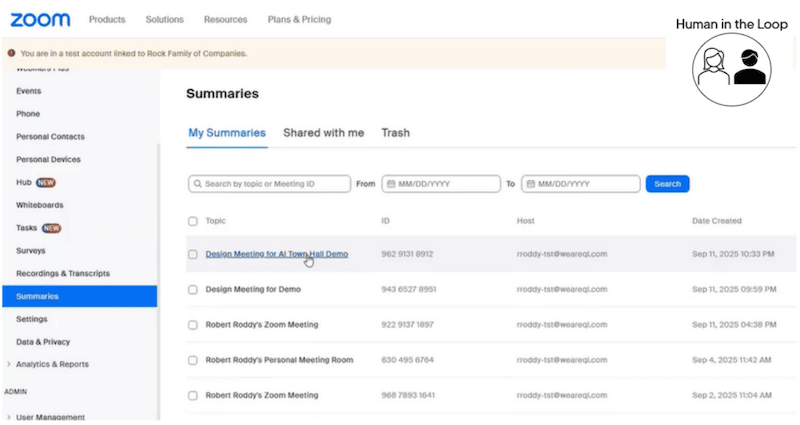Click date Sep 11, 2025 09:59 PM
Viewport: 800px width, 425px height.
tap(734, 289)
